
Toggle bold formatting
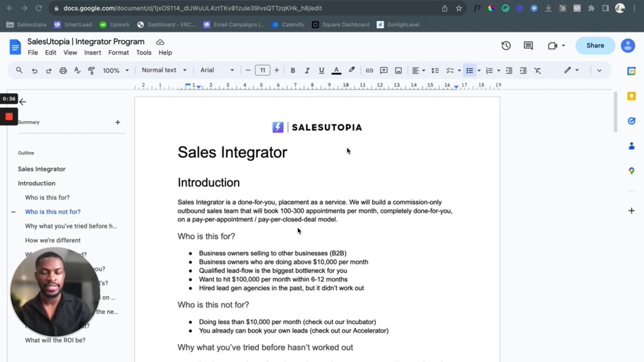point(293,70)
